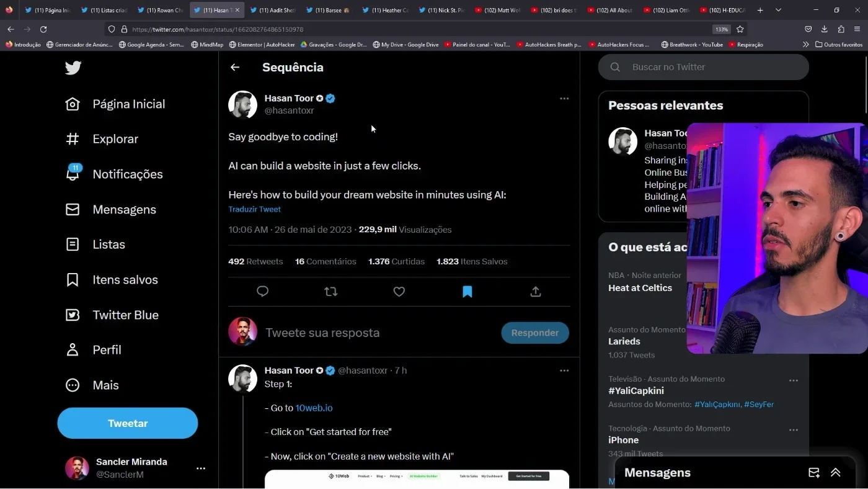Open a new browser tab
Viewport: 868px width, 489px height.
click(760, 10)
